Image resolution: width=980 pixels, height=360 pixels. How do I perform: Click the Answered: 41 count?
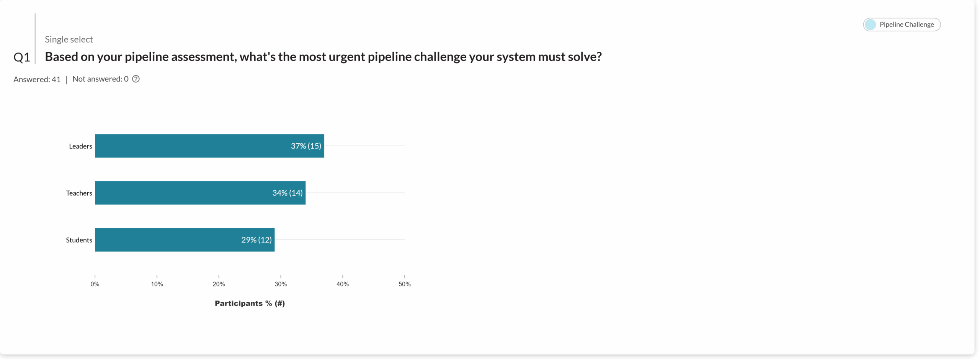tap(37, 79)
